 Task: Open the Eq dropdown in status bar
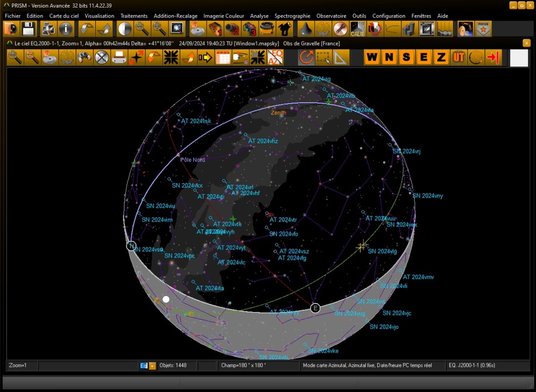pyautogui.click(x=152, y=366)
